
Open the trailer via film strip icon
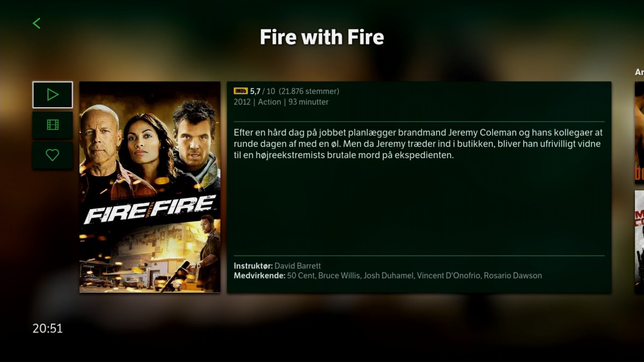point(53,125)
